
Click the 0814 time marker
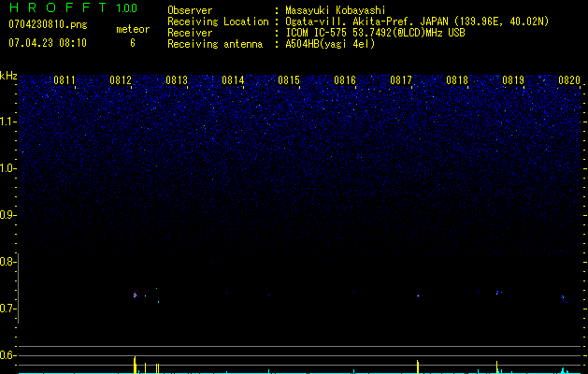click(x=233, y=80)
